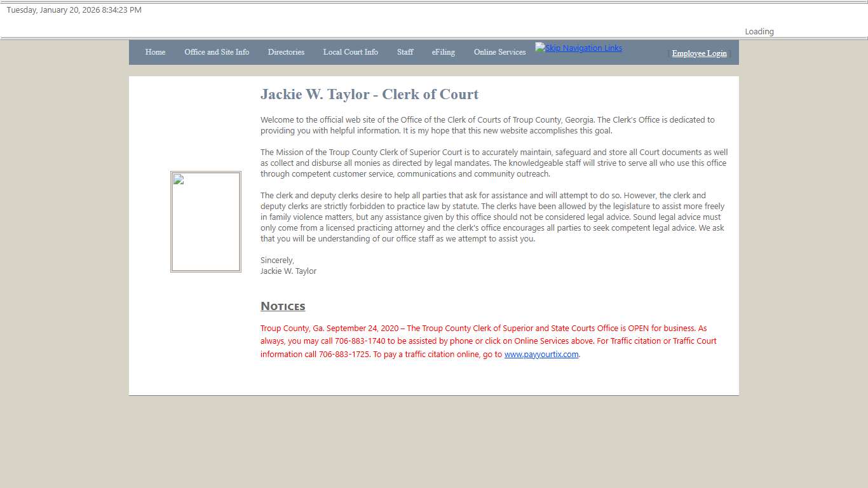Follow the Skip Navigation Links hyperlink
This screenshot has width=868, height=488.
(583, 48)
